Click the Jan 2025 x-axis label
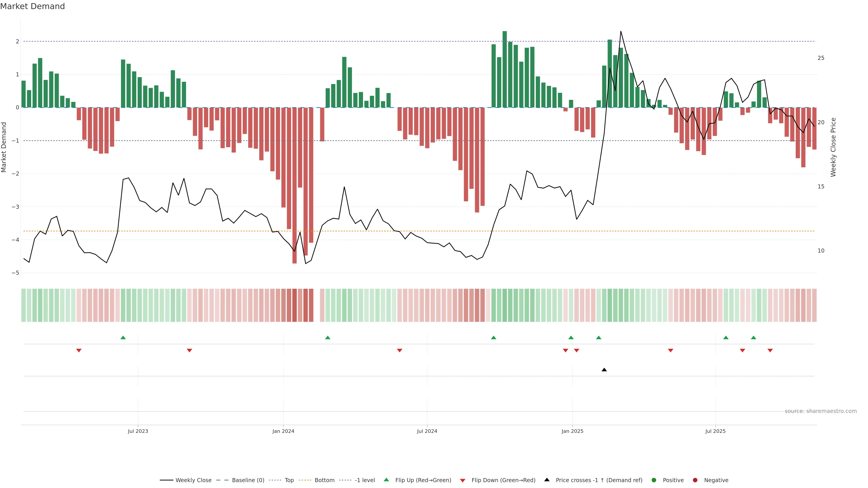The image size is (868, 488). (x=572, y=431)
